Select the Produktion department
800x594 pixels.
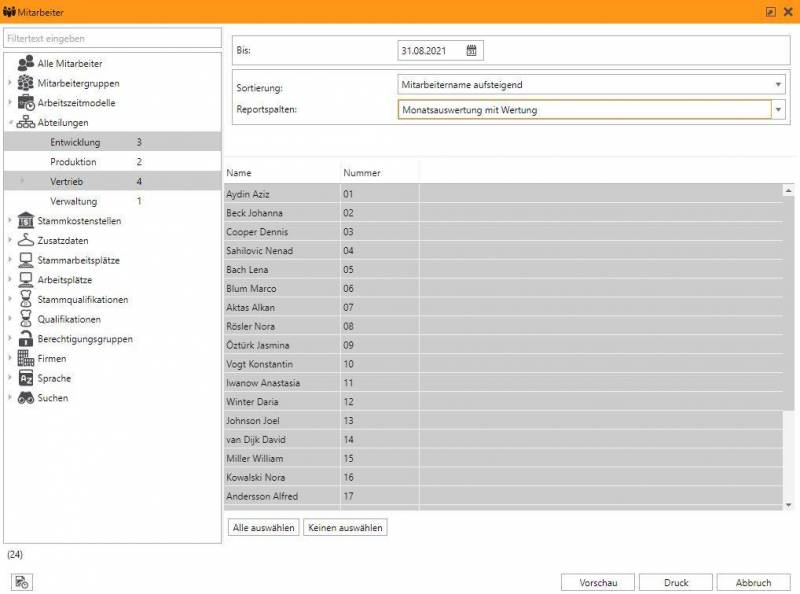(73, 162)
